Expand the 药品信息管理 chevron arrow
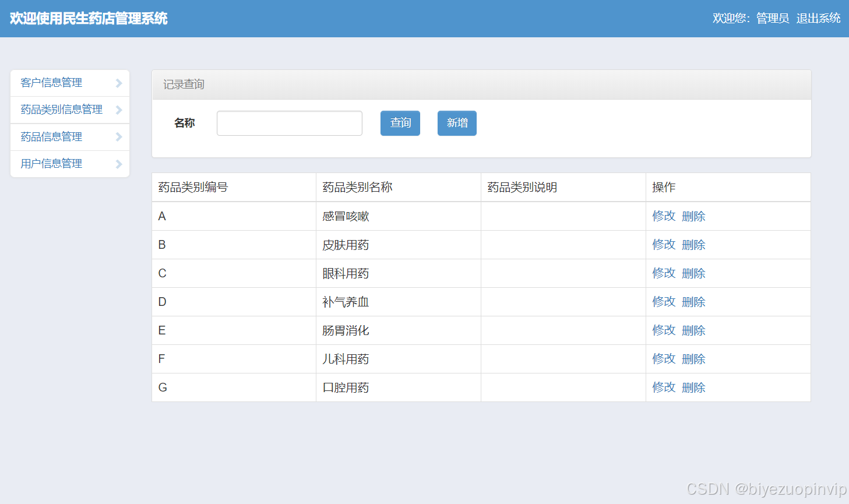 [119, 137]
